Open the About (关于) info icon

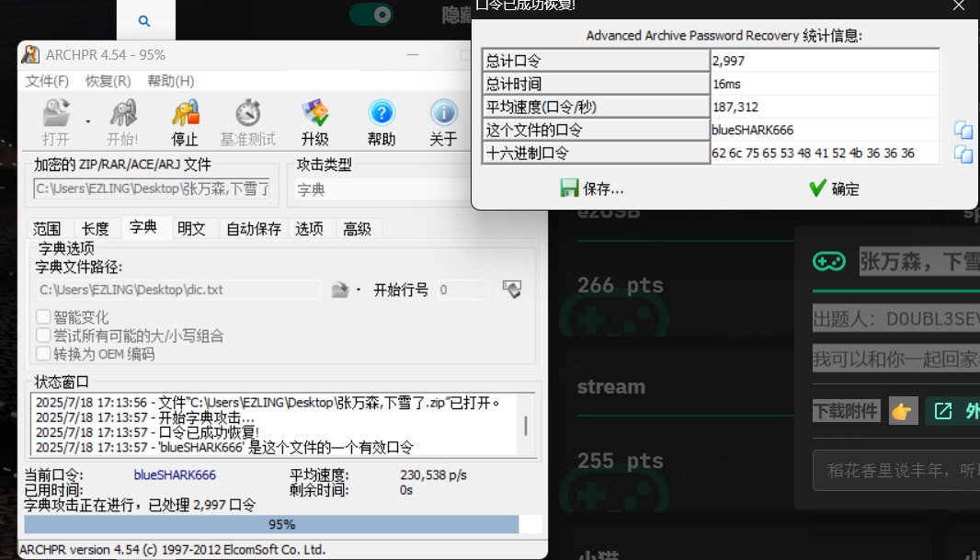point(443,115)
